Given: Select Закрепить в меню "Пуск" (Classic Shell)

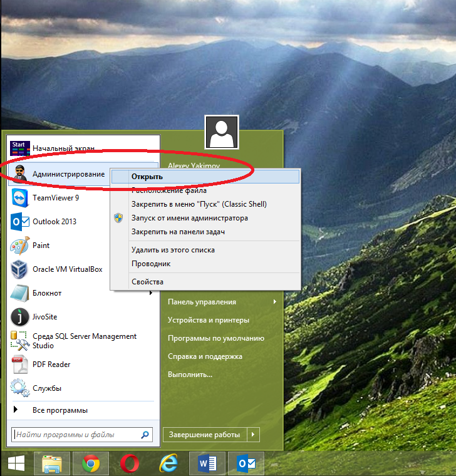Looking at the screenshot, I should (x=205, y=204).
